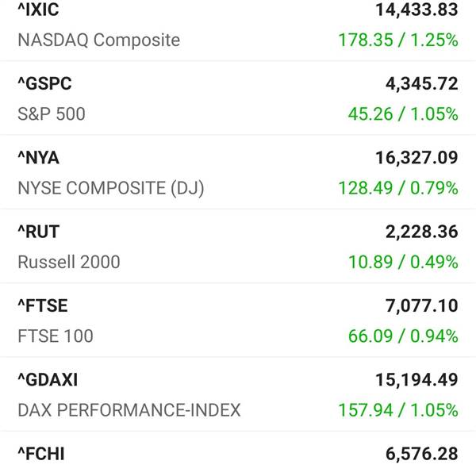Tap the 178.35 / 1.25% change value
The image size is (476, 476).
(398, 40)
